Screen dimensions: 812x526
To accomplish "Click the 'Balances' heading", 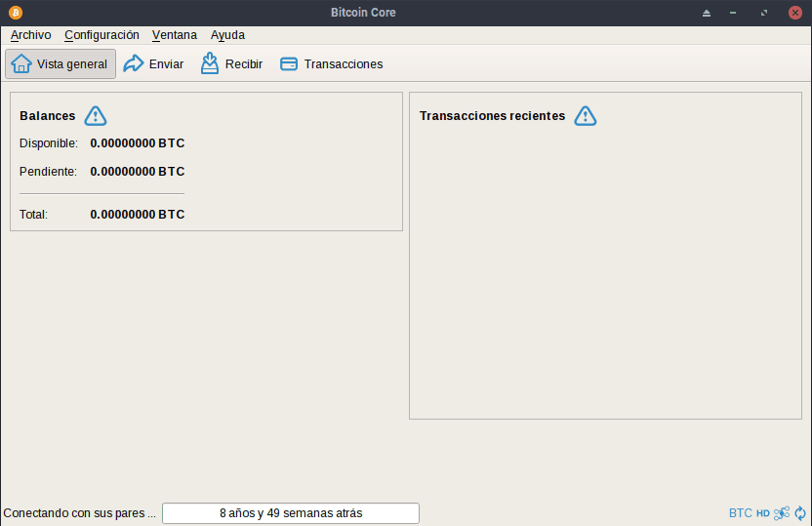I will (x=48, y=116).
